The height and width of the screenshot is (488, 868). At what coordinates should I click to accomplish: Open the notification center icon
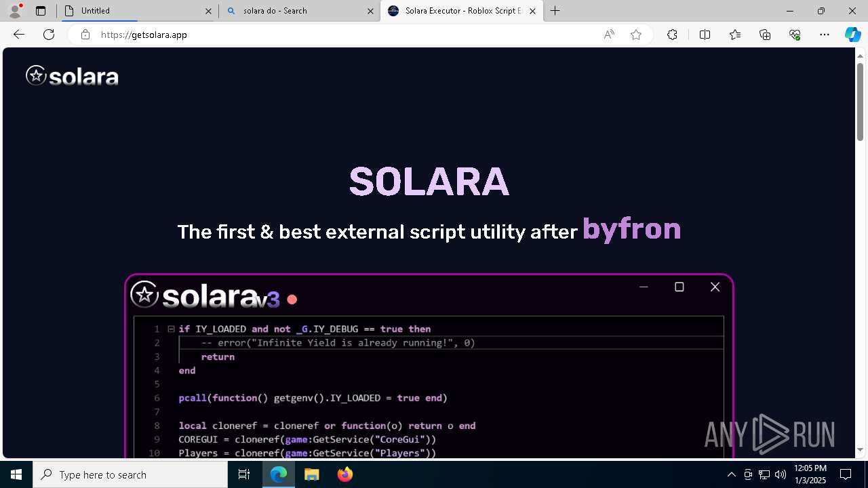pos(846,474)
